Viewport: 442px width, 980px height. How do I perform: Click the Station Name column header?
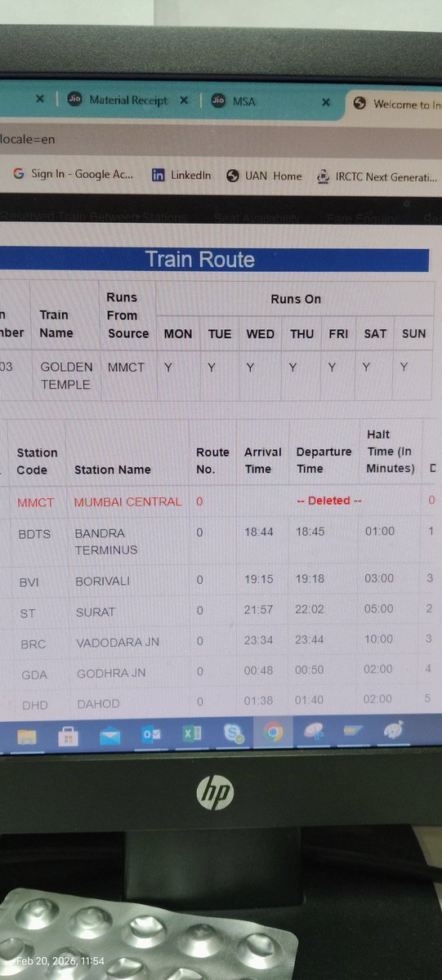tap(113, 470)
